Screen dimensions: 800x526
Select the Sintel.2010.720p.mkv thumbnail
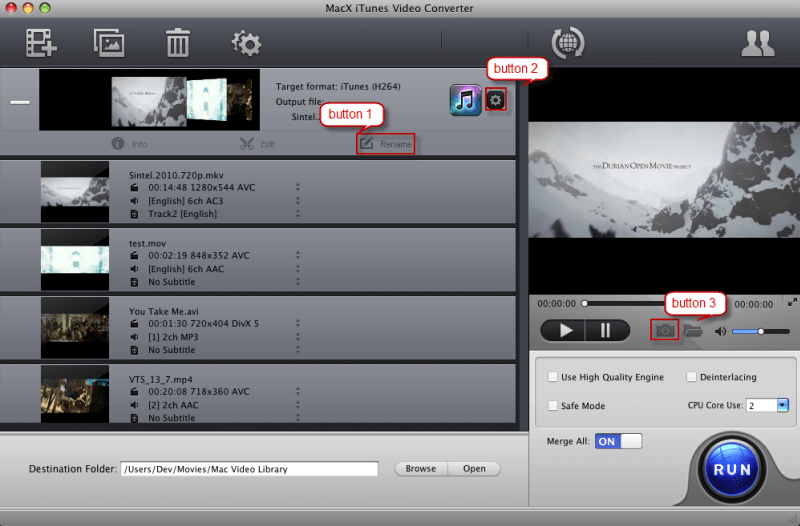point(75,192)
